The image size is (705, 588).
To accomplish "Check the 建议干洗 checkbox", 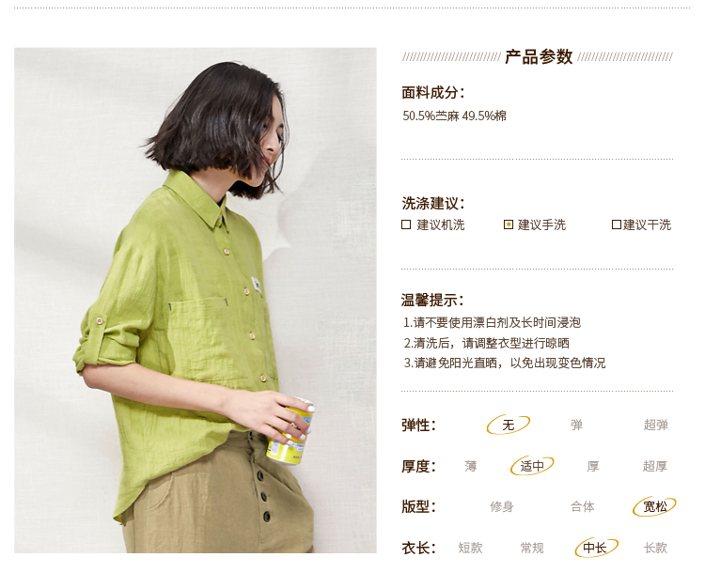I will (617, 224).
